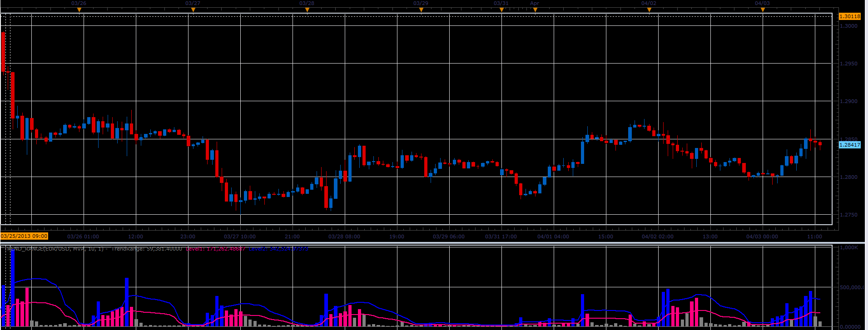Select the orange 03/25/2013 09:00 time label
The width and height of the screenshot is (868, 330).
tap(24, 236)
